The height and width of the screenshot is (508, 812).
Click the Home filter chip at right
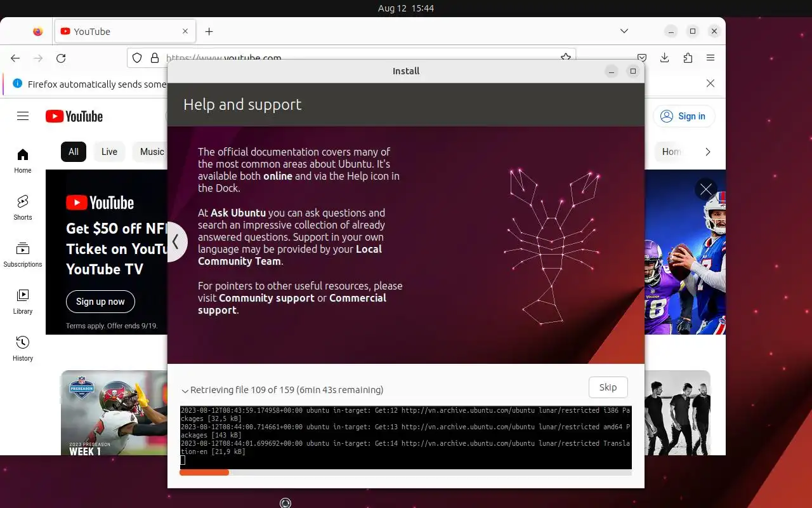[x=672, y=152]
